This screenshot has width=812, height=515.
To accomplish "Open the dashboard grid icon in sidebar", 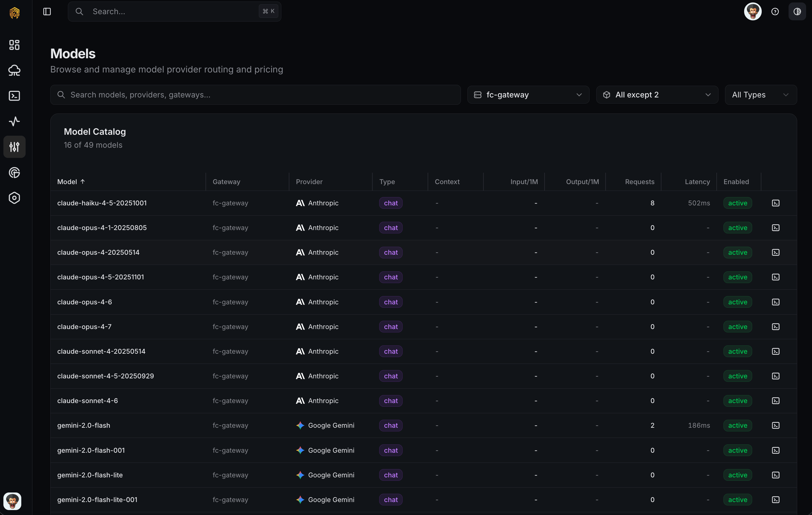I will (14, 45).
